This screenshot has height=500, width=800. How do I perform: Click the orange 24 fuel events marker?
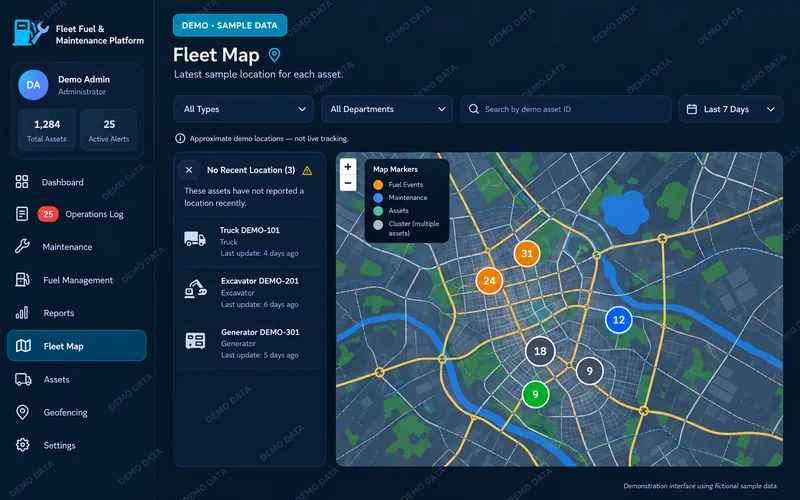[x=489, y=281]
